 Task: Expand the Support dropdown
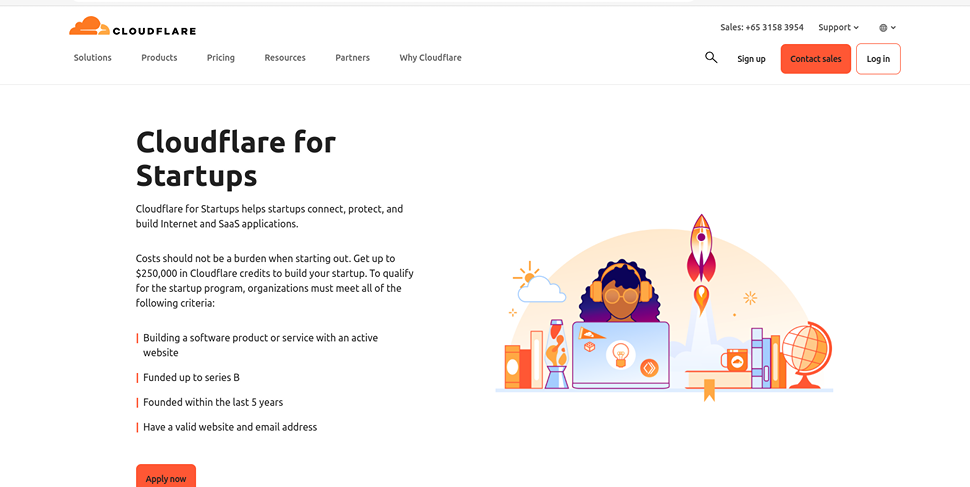(x=838, y=27)
